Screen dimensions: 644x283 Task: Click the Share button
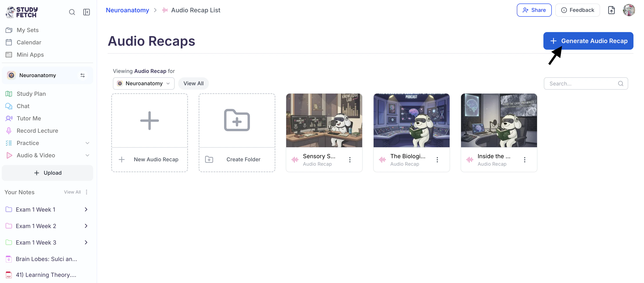(x=534, y=10)
